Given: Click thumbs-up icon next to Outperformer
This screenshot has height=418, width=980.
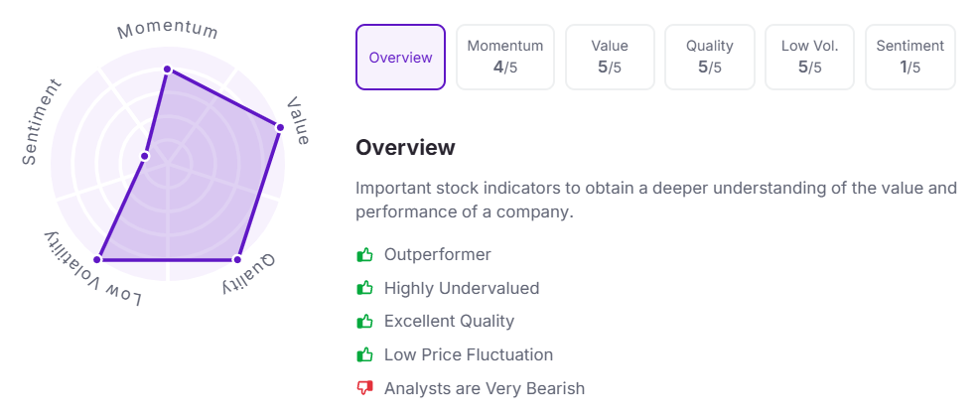Looking at the screenshot, I should [x=364, y=255].
